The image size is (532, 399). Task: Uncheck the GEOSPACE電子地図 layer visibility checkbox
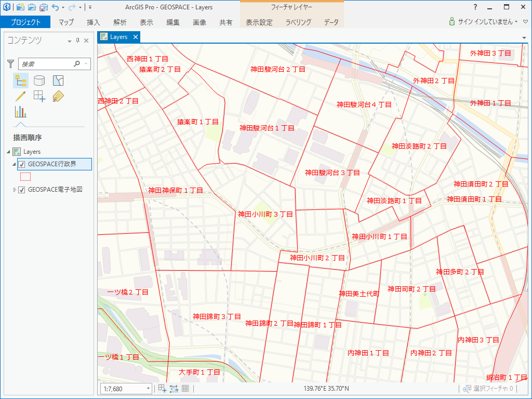tap(22, 190)
